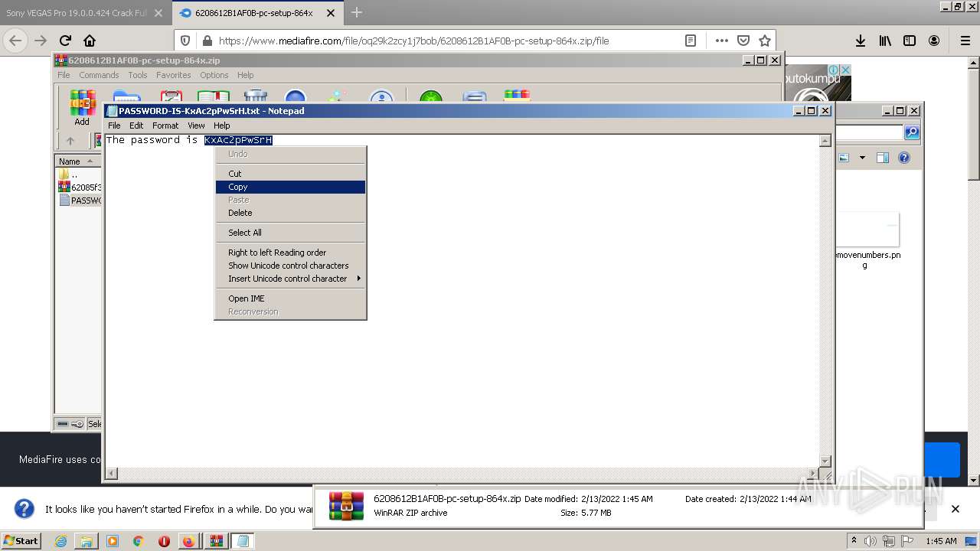Open Firefox page actions ellipsis menu
980x551 pixels.
721,41
